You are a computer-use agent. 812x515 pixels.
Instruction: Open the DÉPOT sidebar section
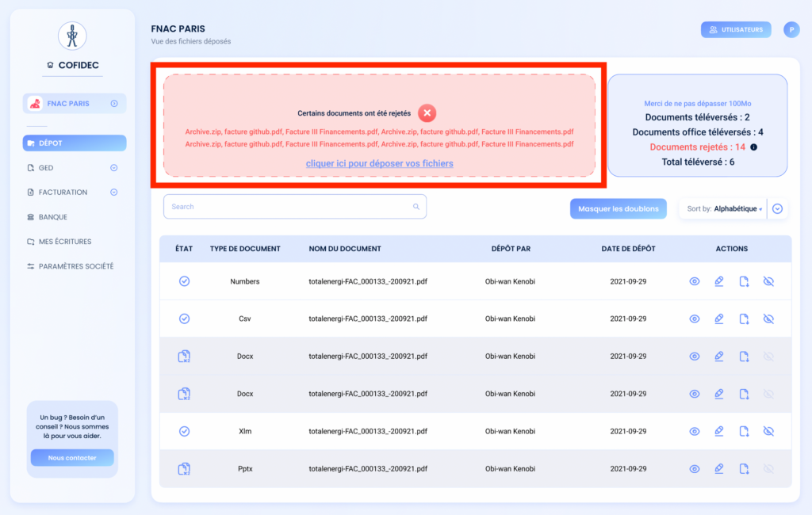[x=75, y=143]
